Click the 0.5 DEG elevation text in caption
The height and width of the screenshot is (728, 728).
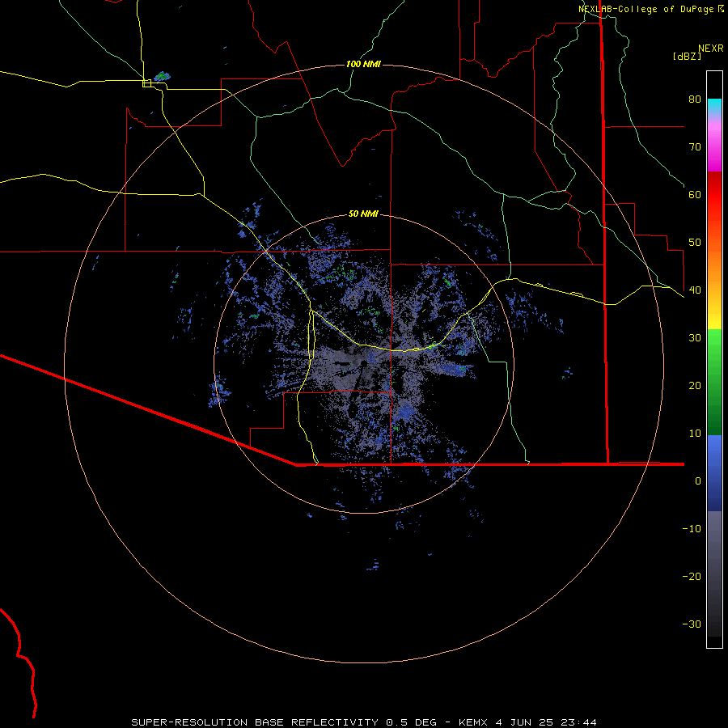pos(411,722)
